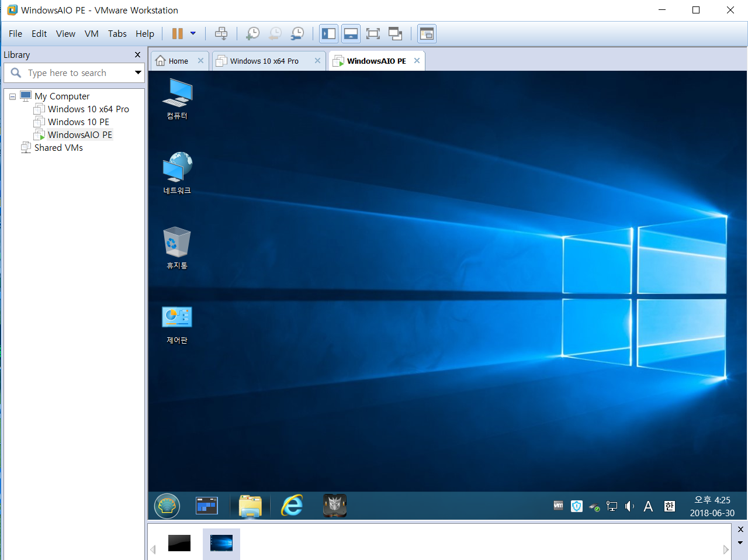Select WindowsAIO PE in library tree
Screen dimensions: 748x560
click(x=80, y=135)
